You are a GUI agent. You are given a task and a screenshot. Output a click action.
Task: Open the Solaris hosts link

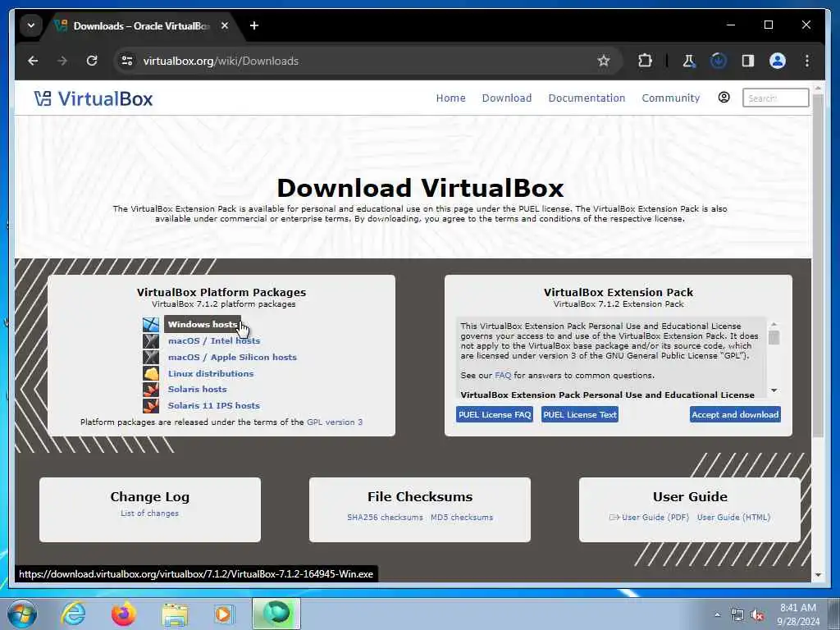click(x=197, y=390)
